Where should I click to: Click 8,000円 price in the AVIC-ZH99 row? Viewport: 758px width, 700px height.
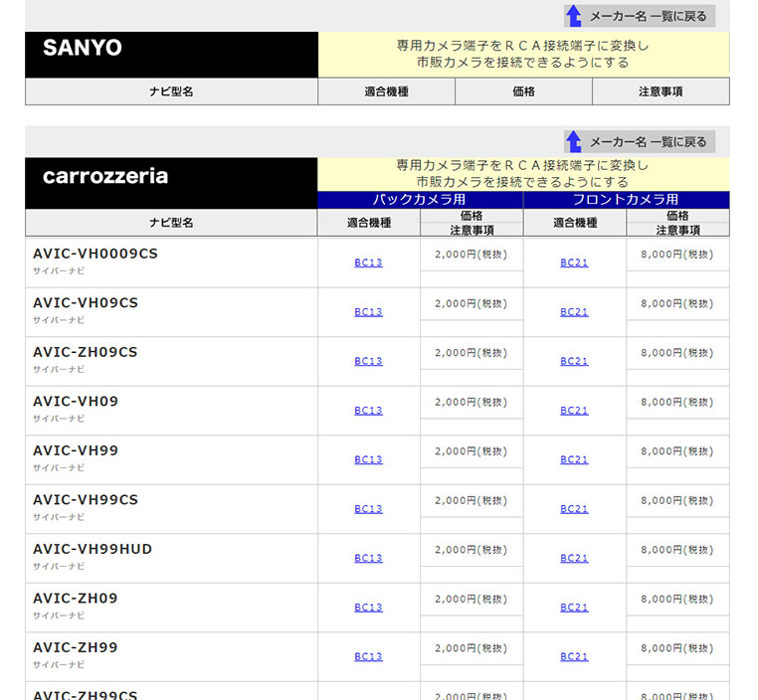tap(677, 648)
